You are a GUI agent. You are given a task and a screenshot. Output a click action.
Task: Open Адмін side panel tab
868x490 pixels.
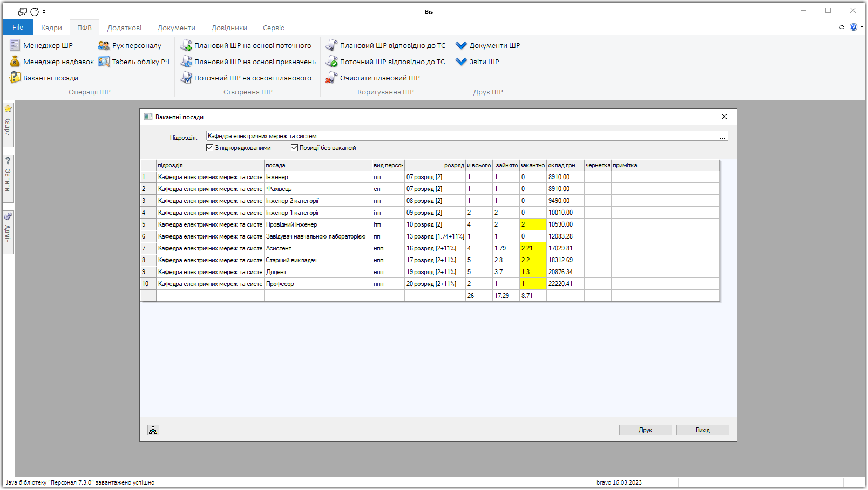pyautogui.click(x=8, y=232)
